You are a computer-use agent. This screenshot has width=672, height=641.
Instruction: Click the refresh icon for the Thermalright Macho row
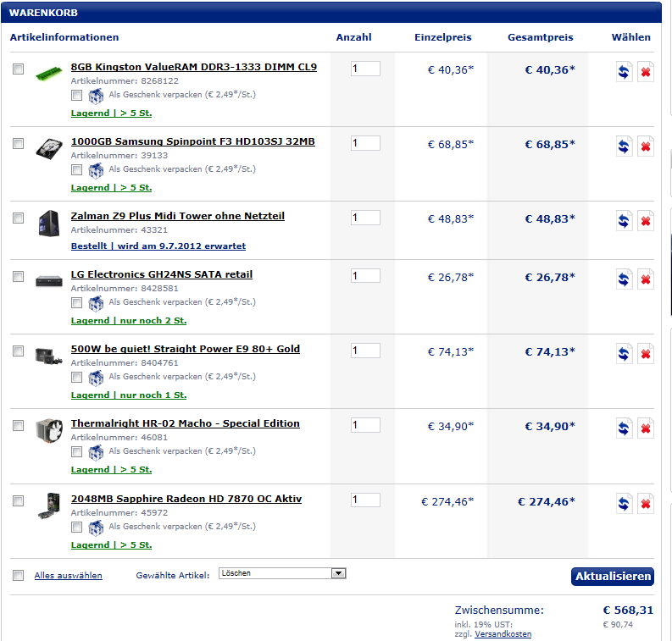pyautogui.click(x=624, y=428)
